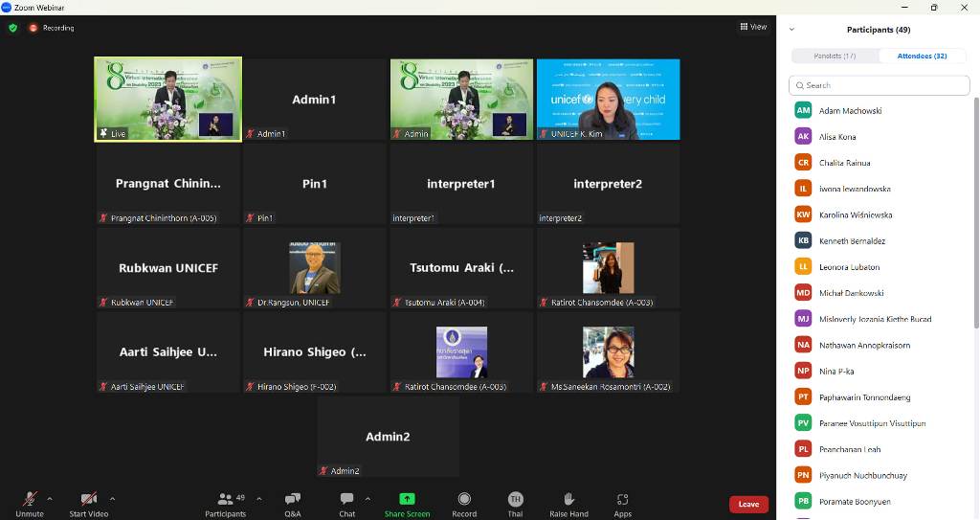Click the pinned Live video tile
Viewport: 980px width, 520px height.
tap(168, 100)
